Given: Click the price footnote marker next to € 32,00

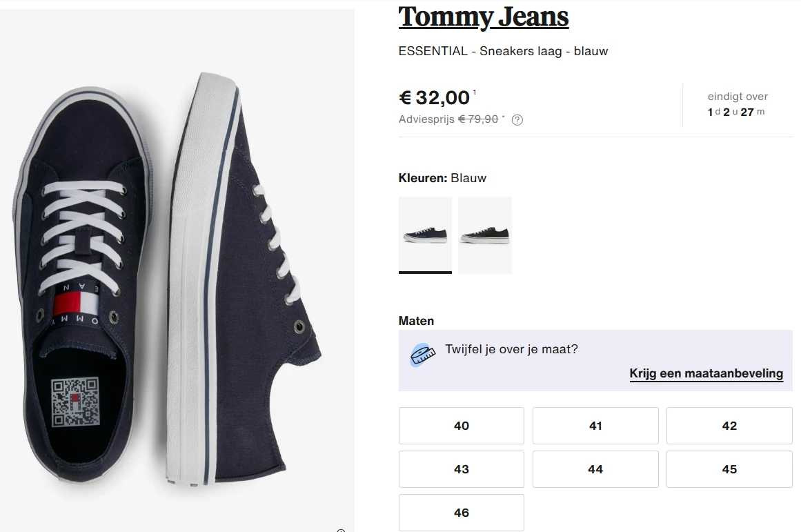Looking at the screenshot, I should (x=475, y=90).
